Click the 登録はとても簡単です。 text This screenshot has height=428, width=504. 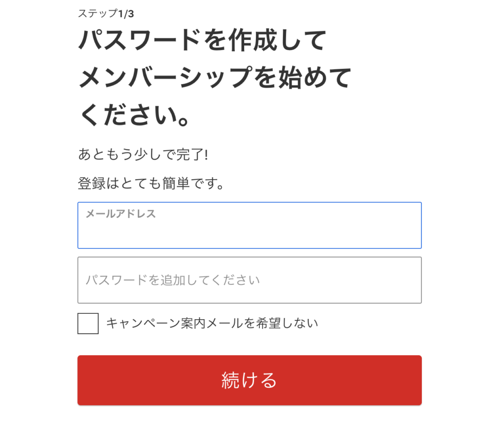(x=151, y=183)
